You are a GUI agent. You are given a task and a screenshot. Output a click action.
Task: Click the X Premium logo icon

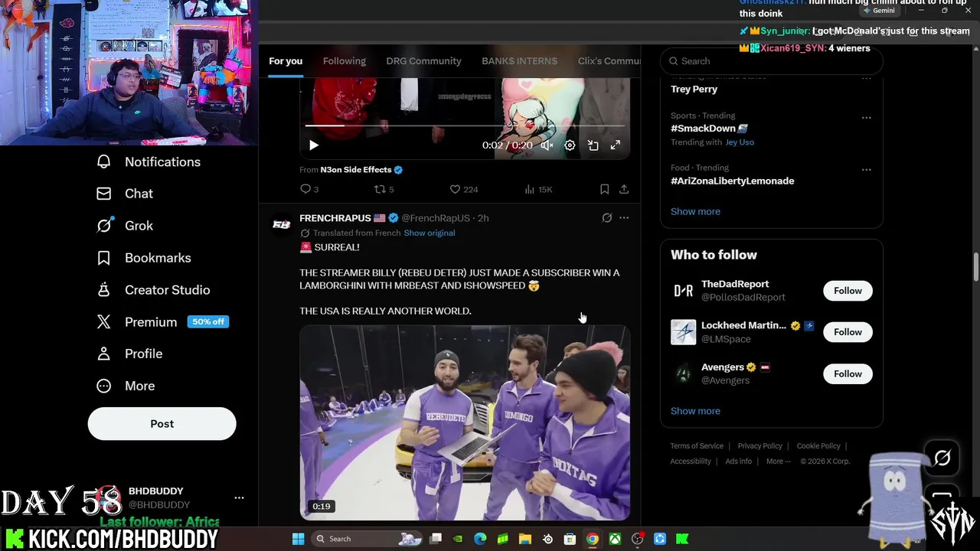104,322
